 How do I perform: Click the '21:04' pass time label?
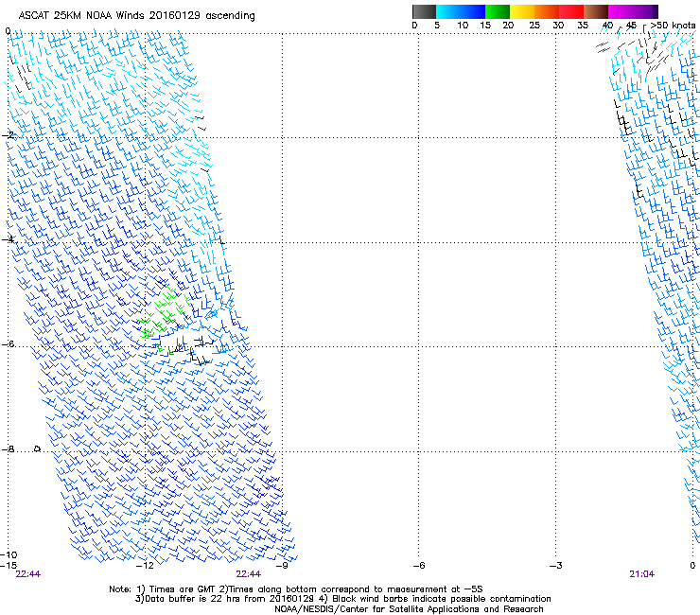[642, 574]
